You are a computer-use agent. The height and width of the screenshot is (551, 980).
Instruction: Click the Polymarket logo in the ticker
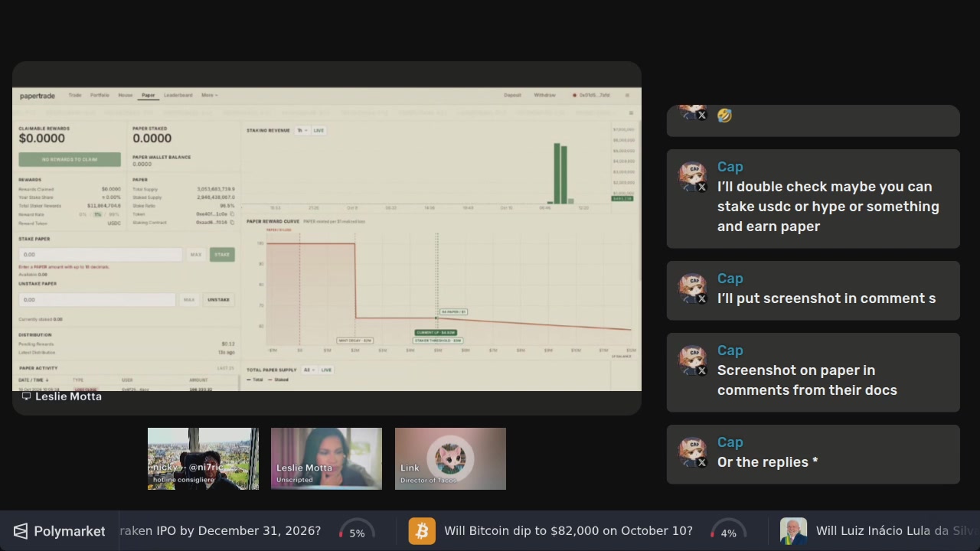(x=59, y=531)
